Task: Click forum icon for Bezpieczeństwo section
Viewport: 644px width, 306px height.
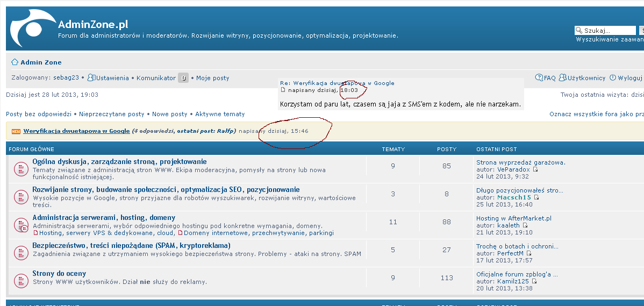Action: [x=20, y=253]
